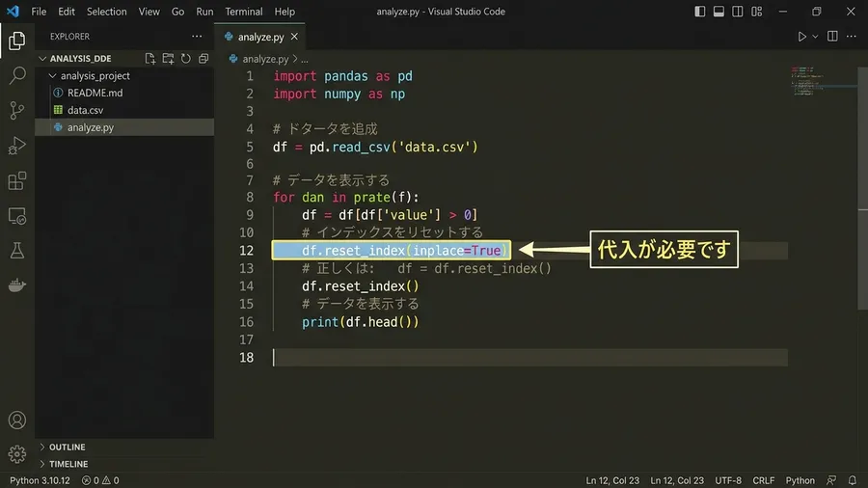Viewport: 868px width, 488px height.
Task: Click line number 14 in the gutter
Action: pos(246,286)
